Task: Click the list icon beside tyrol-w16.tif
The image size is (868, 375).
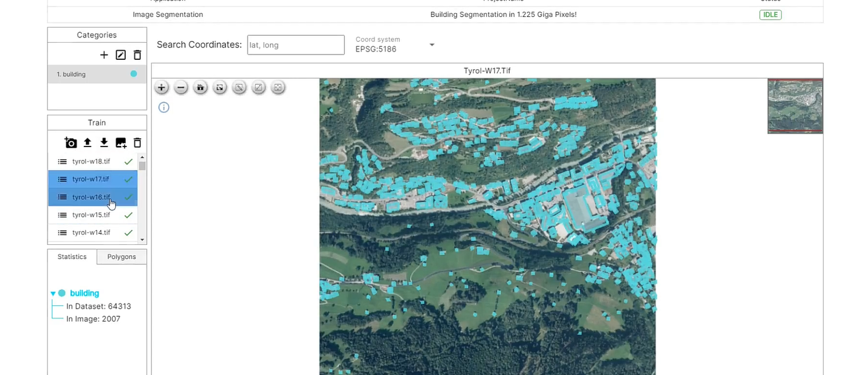Action: coord(62,197)
